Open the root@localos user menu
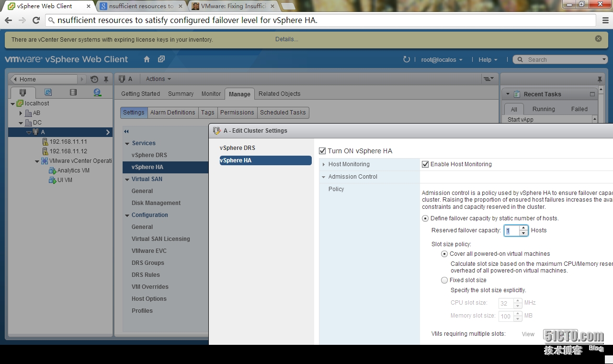 pos(442,60)
